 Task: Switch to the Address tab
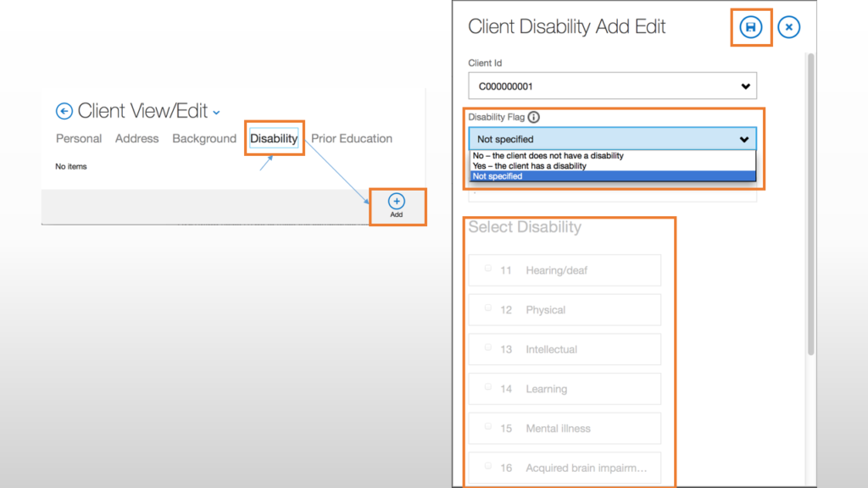tap(137, 138)
